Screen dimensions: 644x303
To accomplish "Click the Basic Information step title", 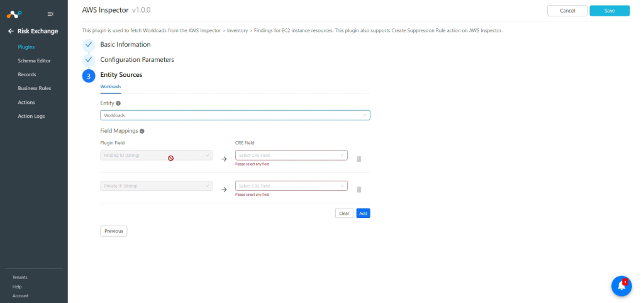I will coord(125,44).
